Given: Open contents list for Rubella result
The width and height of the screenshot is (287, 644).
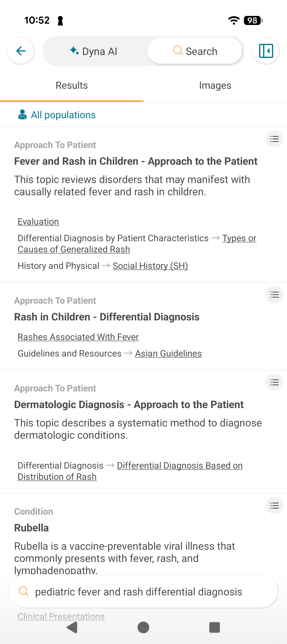Looking at the screenshot, I should (275, 506).
